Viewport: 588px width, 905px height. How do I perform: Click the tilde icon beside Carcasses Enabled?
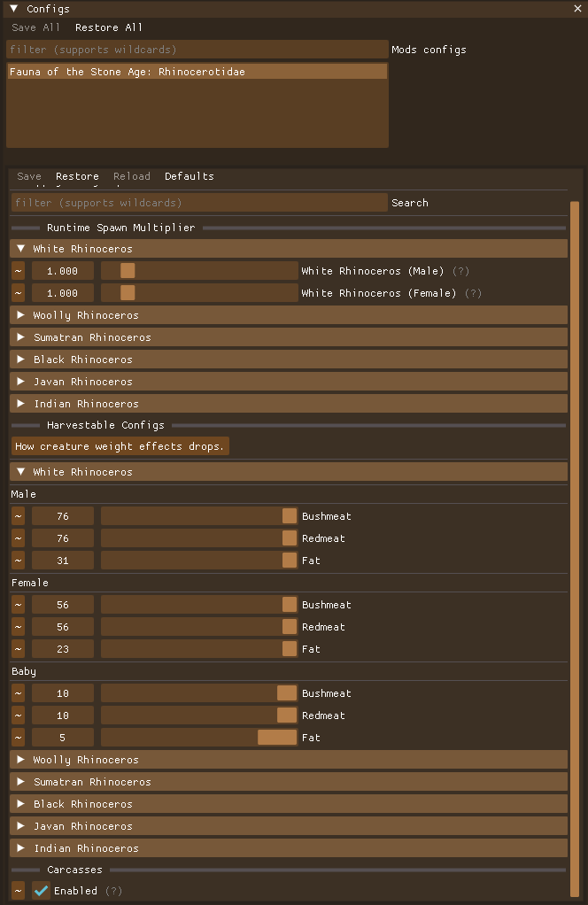[18, 891]
